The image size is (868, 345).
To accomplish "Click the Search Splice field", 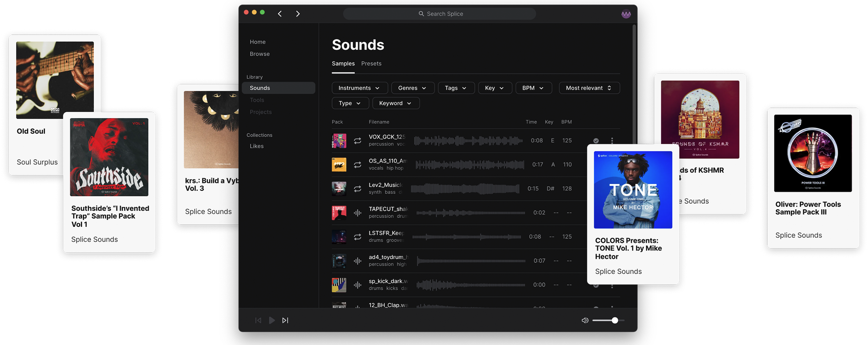I will click(439, 14).
